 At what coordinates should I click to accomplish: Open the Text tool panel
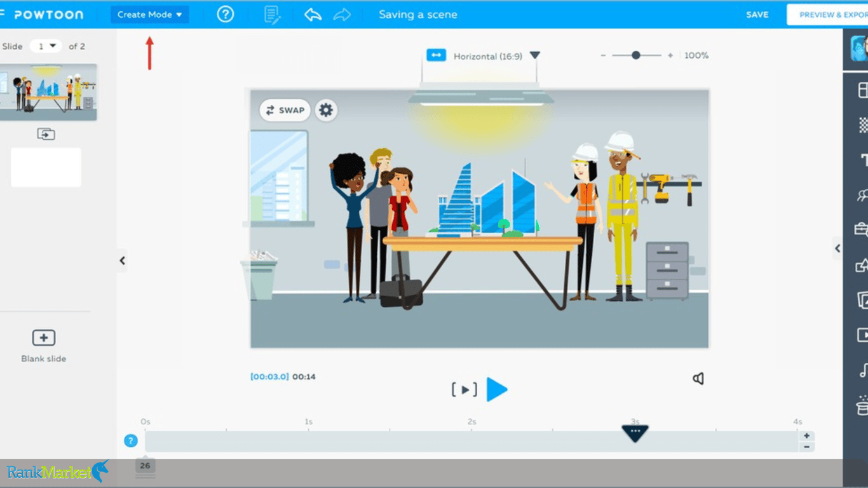(x=864, y=159)
